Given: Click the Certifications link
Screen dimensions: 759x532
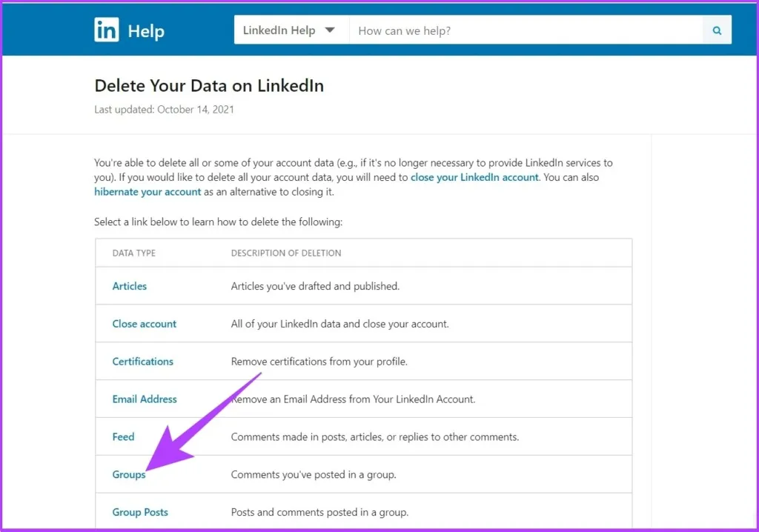Looking at the screenshot, I should [x=142, y=361].
